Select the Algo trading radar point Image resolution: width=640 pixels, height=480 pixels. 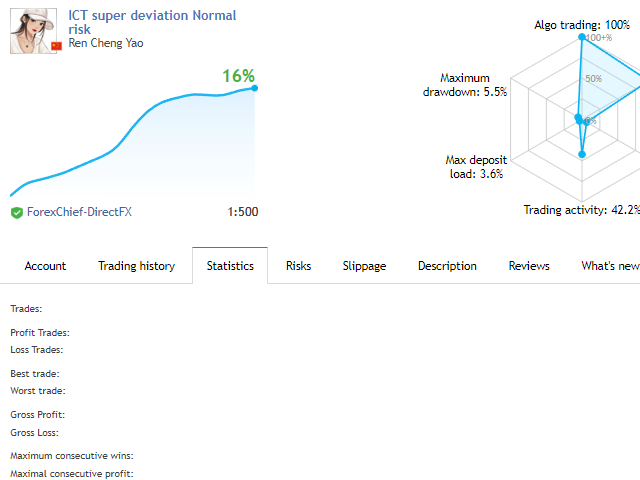click(582, 37)
